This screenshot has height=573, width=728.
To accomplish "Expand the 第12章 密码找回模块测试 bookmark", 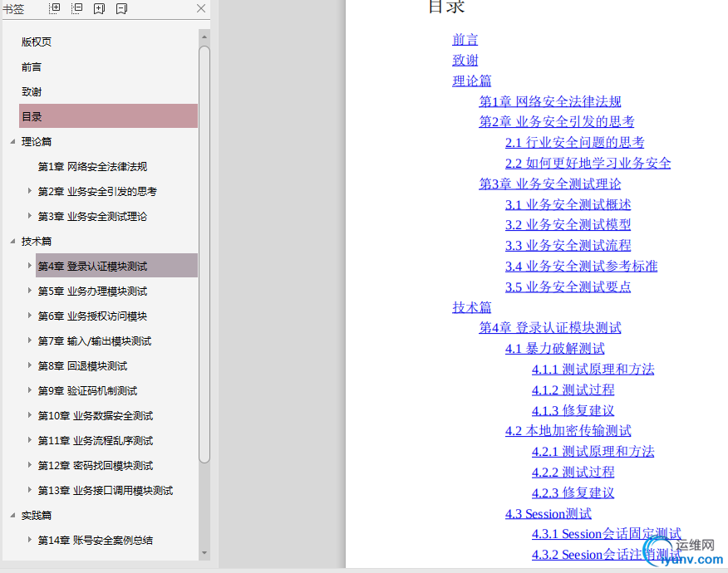I will pos(29,465).
